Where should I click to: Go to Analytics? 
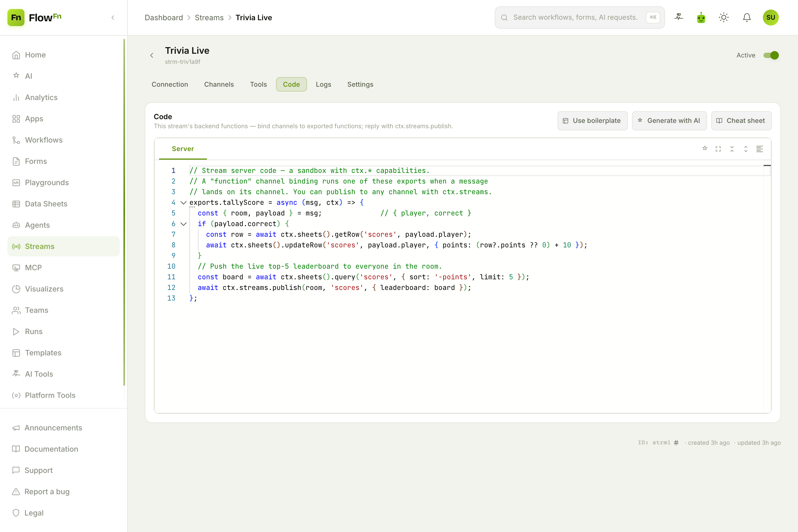[x=64, y=97]
